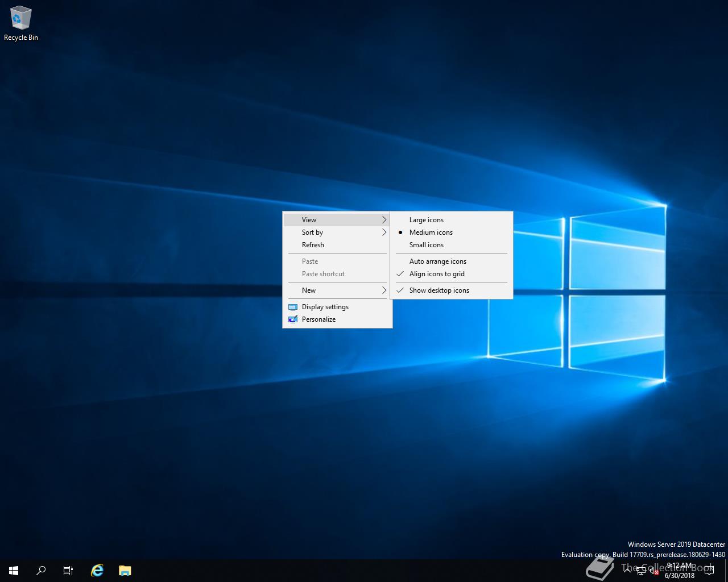The width and height of the screenshot is (728, 582).
Task: Toggle Show desktop icons
Action: (x=452, y=290)
